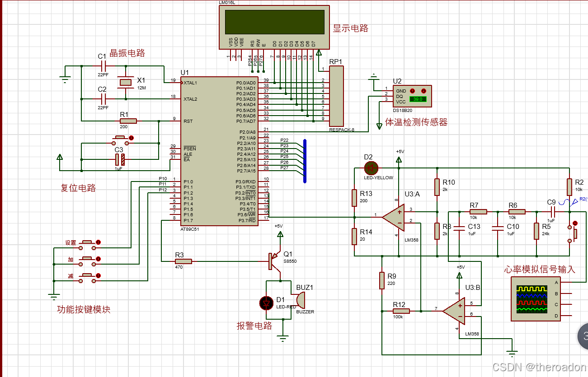Toggle the pulse input push button beside R5
Viewport: 588px width, 377px height.
pos(575,223)
